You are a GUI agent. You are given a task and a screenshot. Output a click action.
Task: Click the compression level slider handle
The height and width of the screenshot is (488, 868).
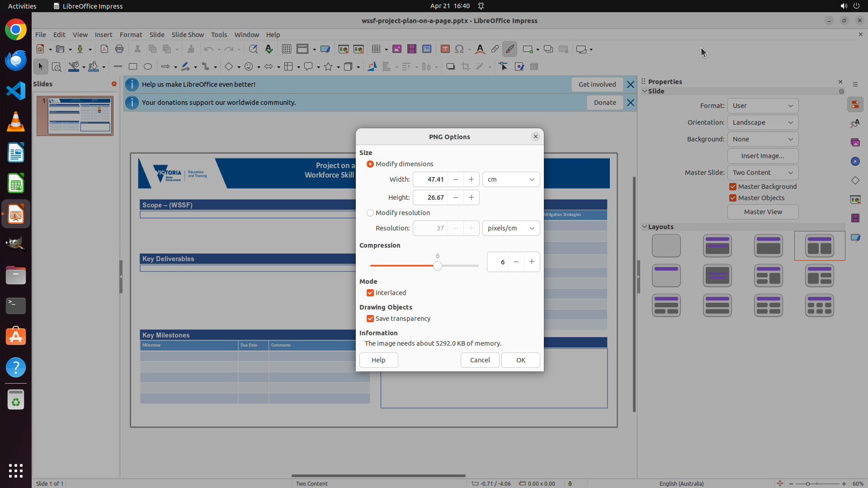tap(437, 266)
